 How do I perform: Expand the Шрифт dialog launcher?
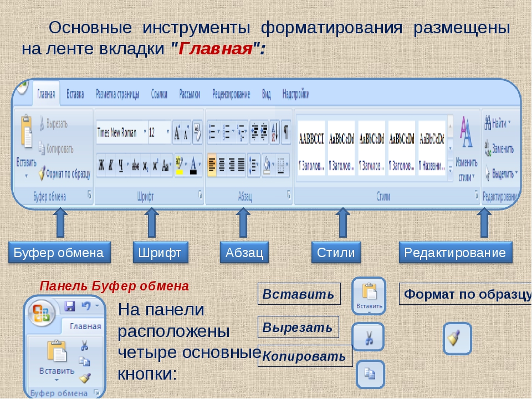pyautogui.click(x=200, y=195)
